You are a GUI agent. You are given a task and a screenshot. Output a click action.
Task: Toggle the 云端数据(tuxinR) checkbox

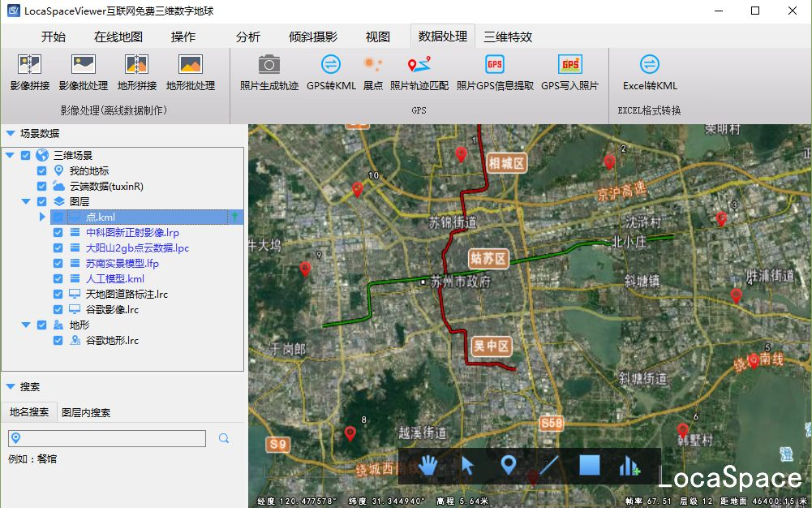(42, 186)
